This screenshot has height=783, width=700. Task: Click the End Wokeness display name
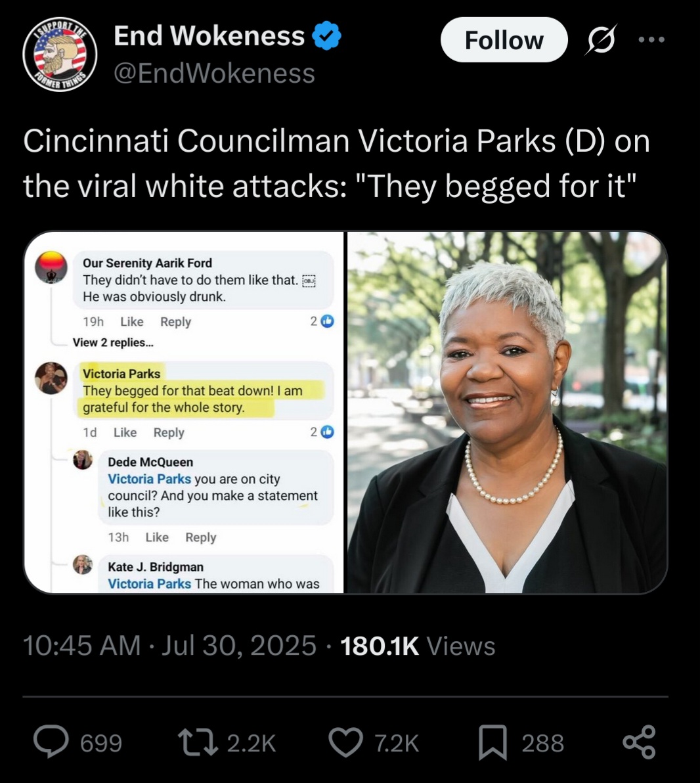coord(209,36)
